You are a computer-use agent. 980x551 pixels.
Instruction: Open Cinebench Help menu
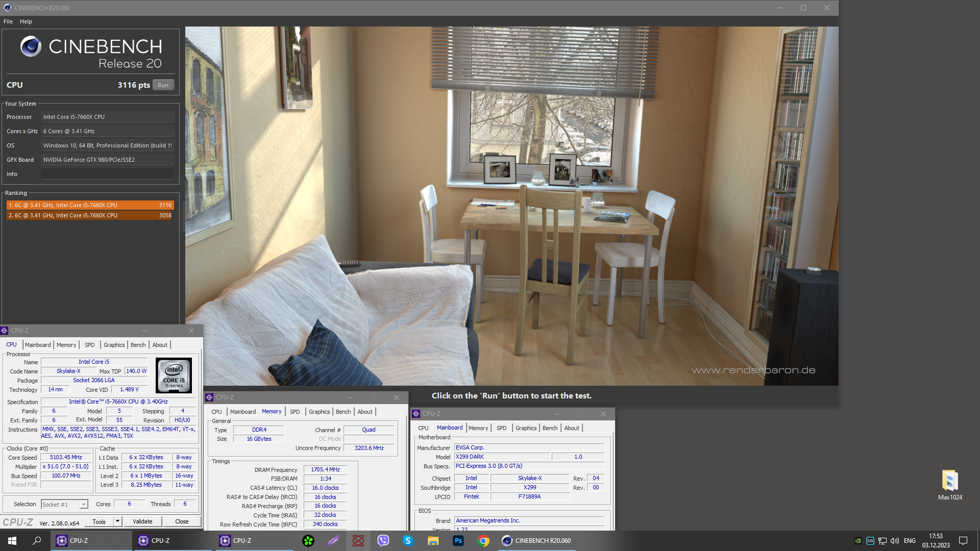[x=26, y=21]
